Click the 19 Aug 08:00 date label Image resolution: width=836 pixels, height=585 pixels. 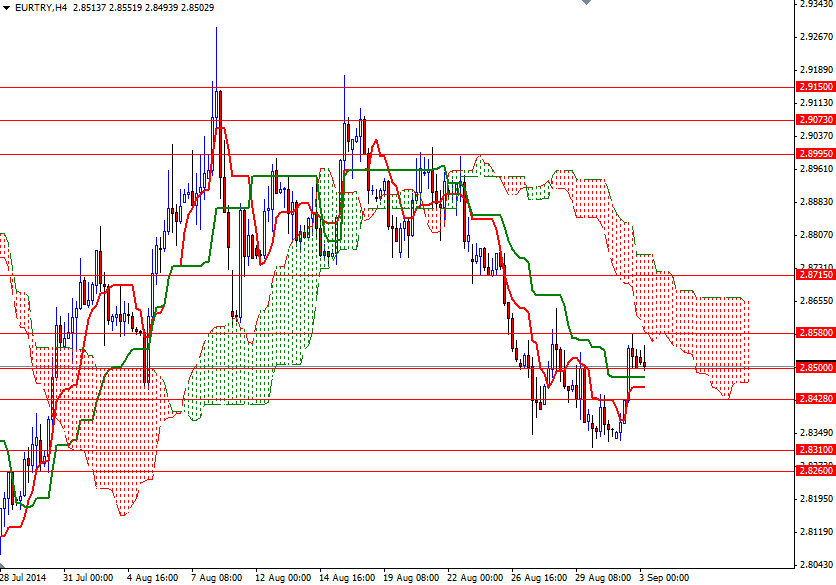coord(409,575)
